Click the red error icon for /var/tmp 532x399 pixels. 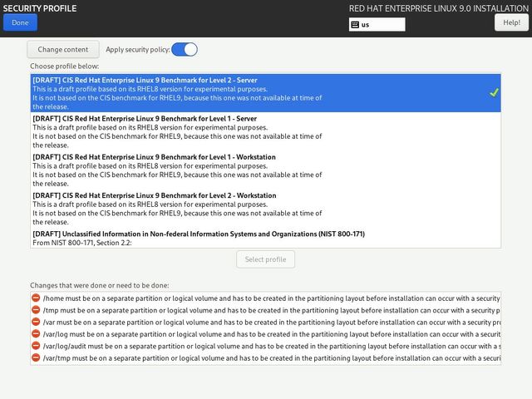pyautogui.click(x=36, y=357)
